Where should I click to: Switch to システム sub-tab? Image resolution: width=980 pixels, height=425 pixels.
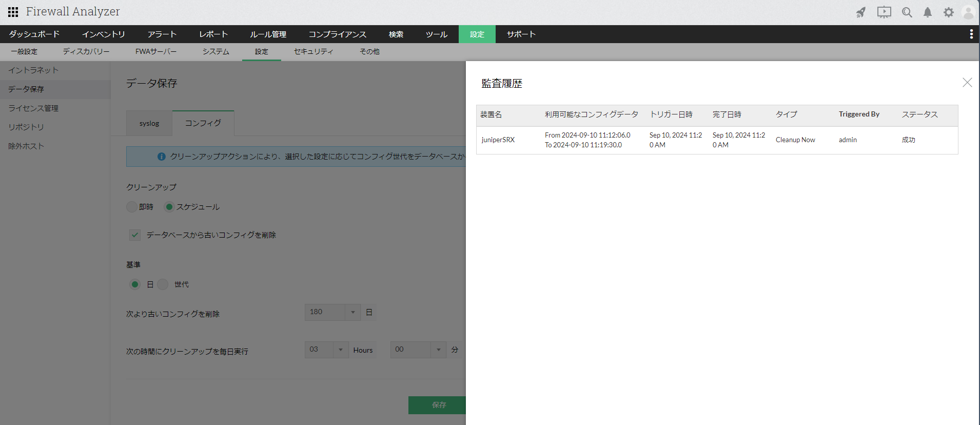(215, 52)
